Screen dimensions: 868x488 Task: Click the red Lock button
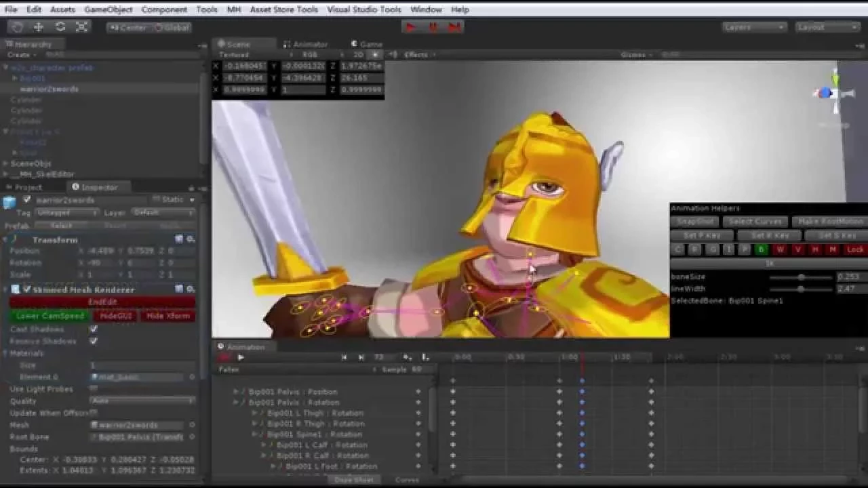point(854,249)
